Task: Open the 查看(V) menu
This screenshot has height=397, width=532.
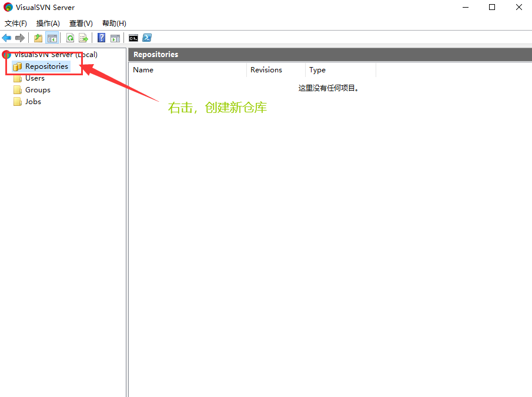Action: tap(81, 24)
